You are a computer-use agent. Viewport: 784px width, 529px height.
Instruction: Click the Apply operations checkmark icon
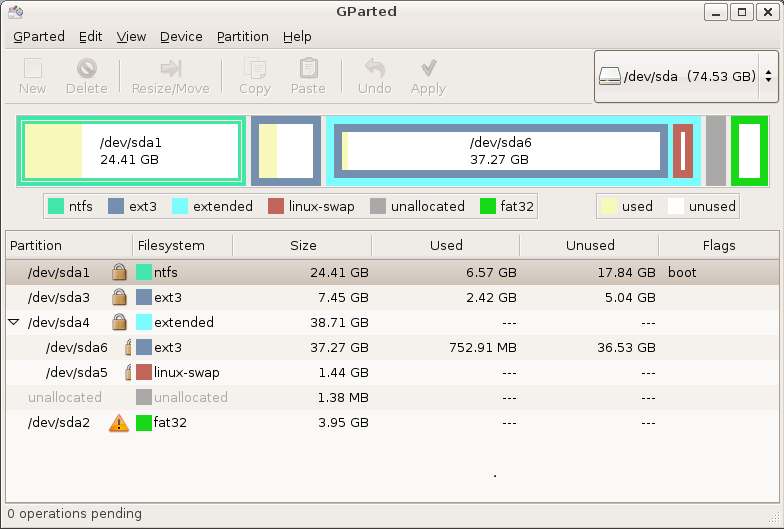pyautogui.click(x=428, y=68)
